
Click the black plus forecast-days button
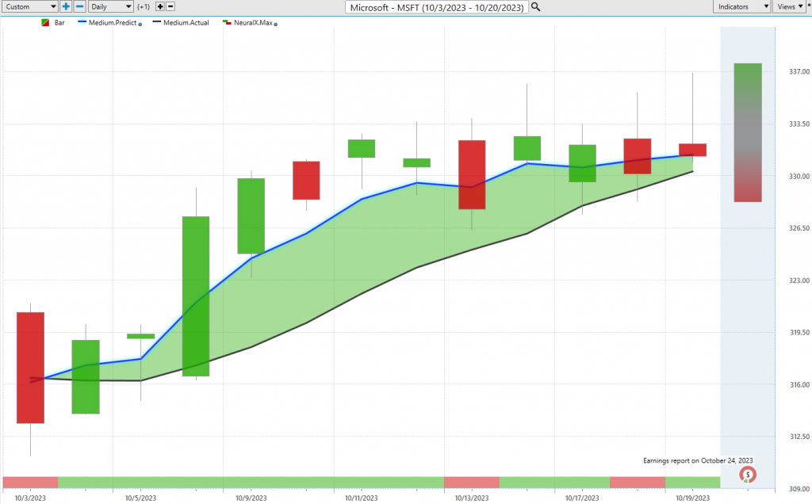point(160,6)
